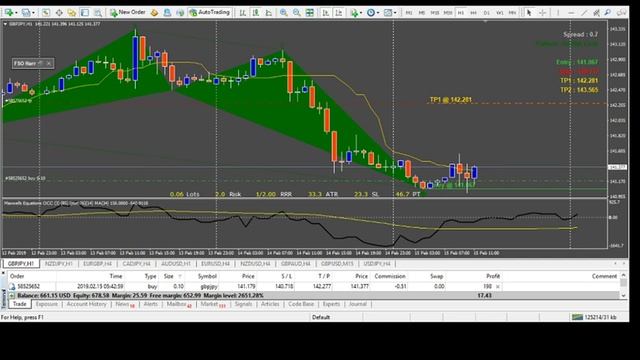The image size is (640, 360).
Task: Switch chart to bar chart mode
Action: [x=242, y=13]
